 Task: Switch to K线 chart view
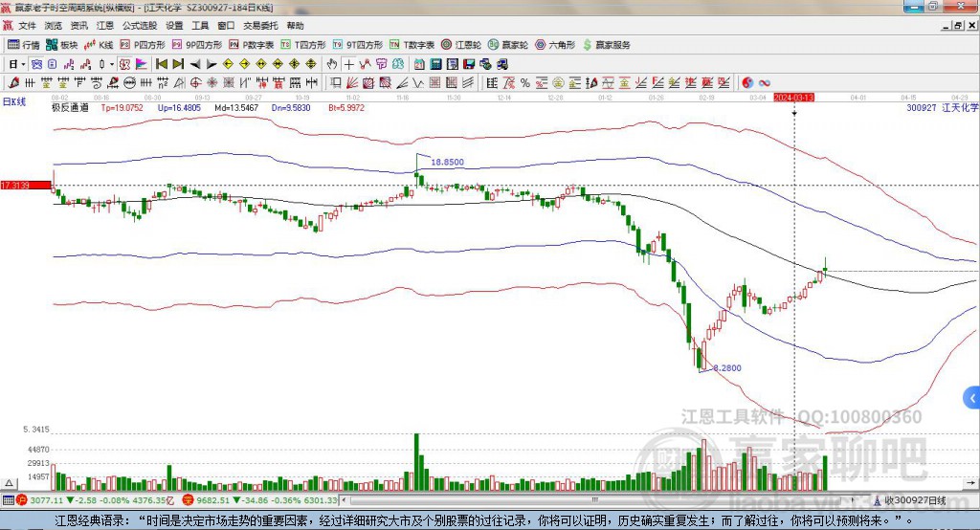[x=99, y=45]
